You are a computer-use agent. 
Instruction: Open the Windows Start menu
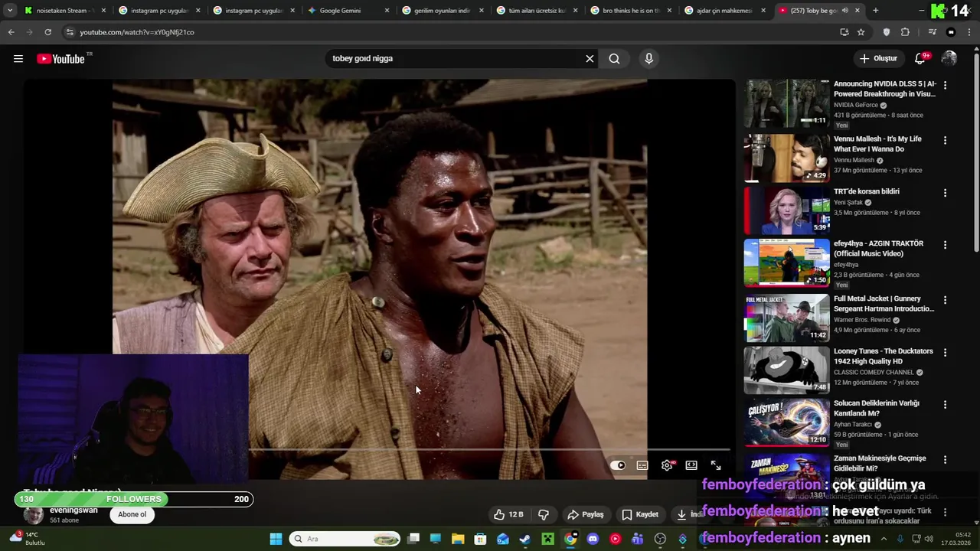pos(276,539)
